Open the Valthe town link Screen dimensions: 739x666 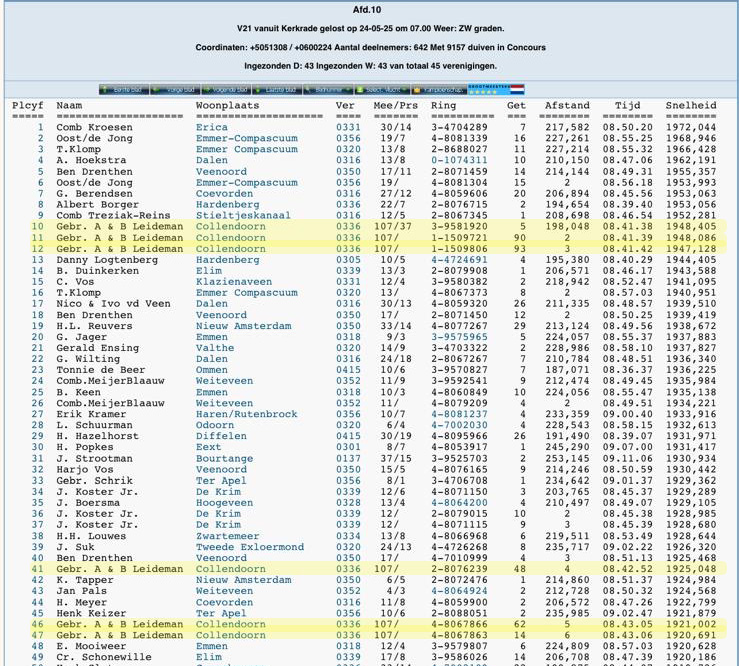pyautogui.click(x=215, y=348)
